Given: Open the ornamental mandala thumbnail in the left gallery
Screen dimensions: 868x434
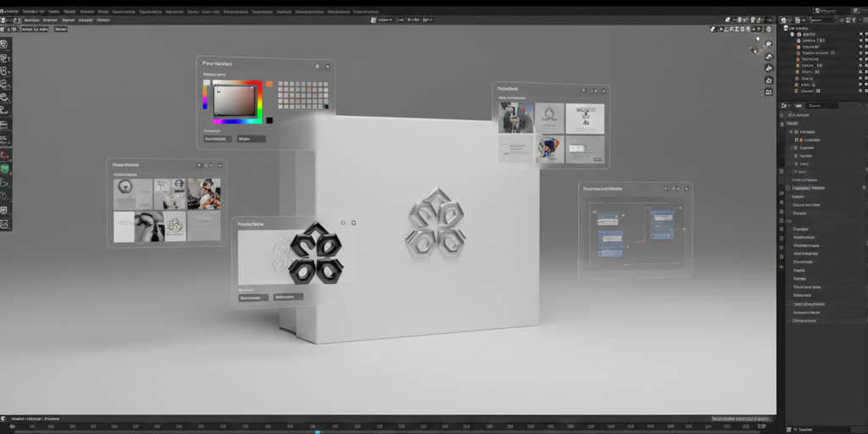Looking at the screenshot, I should 175,226.
